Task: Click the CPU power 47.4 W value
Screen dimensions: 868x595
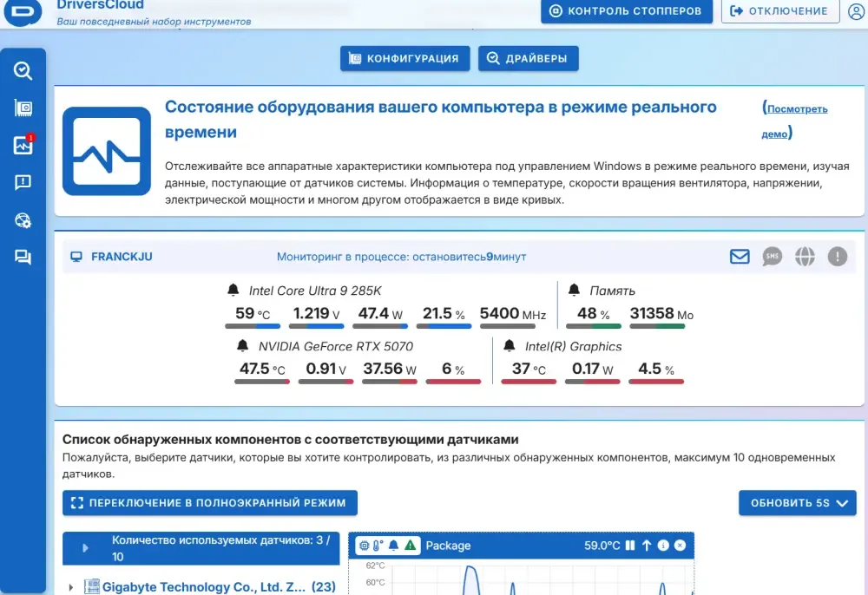Action: click(380, 313)
